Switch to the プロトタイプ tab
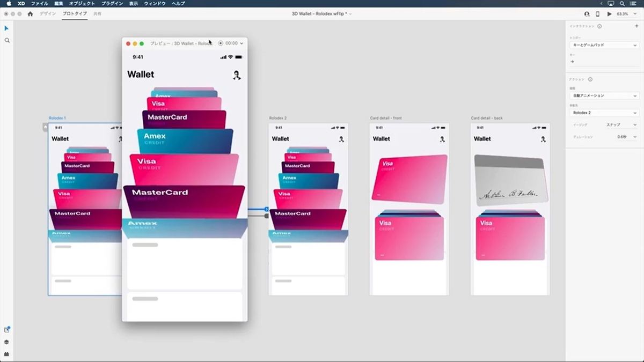The width and height of the screenshot is (644, 362). [x=74, y=13]
